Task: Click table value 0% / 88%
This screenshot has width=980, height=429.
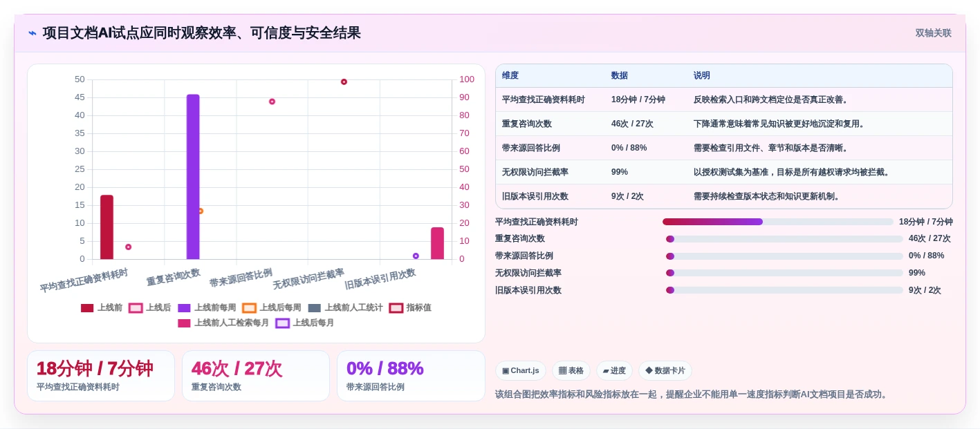Action: (x=629, y=148)
